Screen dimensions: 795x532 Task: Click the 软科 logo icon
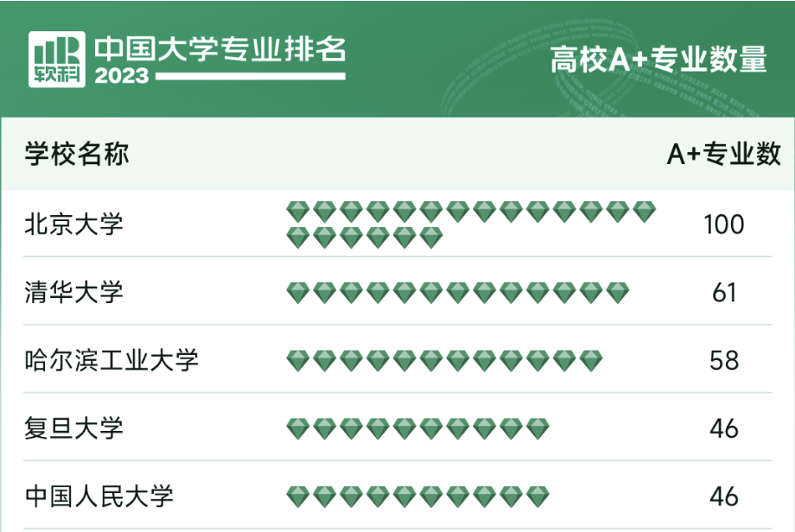(57, 59)
